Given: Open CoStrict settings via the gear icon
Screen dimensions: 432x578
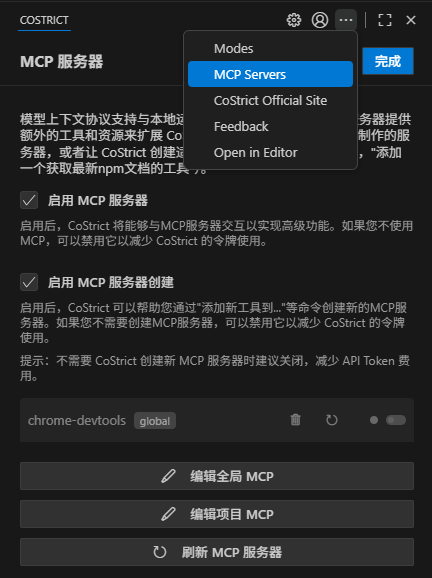Looking at the screenshot, I should pos(294,20).
